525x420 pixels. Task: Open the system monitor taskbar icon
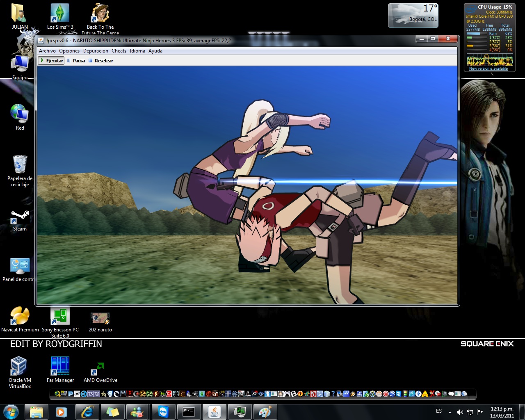240,411
